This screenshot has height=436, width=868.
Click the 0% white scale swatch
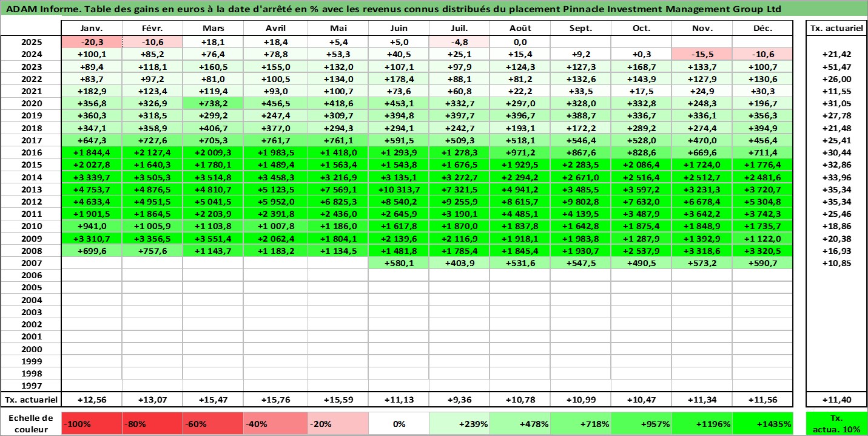pyautogui.click(x=399, y=424)
